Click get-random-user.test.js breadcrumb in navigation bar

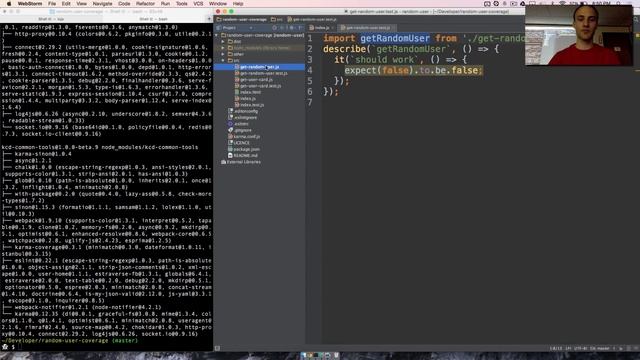point(312,19)
